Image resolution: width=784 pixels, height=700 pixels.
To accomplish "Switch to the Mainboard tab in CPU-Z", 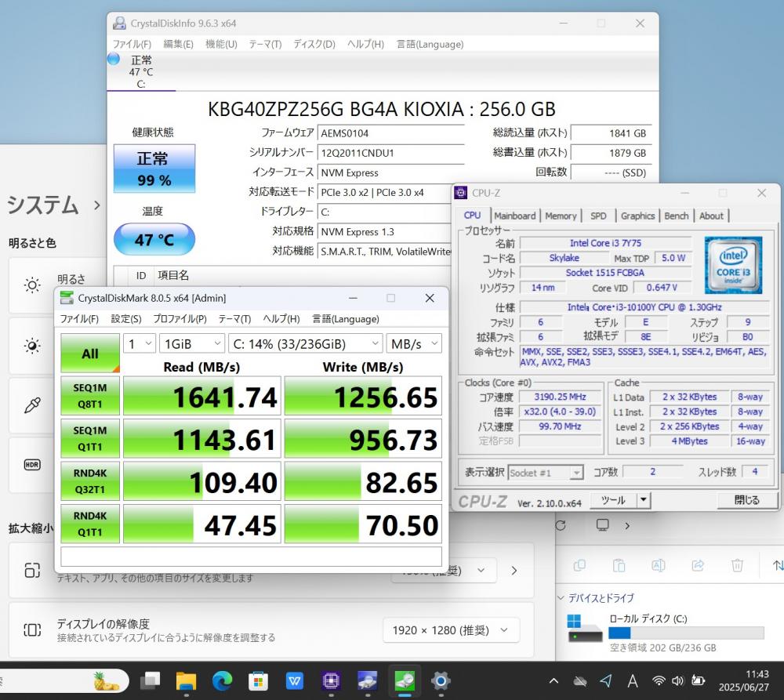I will (x=514, y=216).
